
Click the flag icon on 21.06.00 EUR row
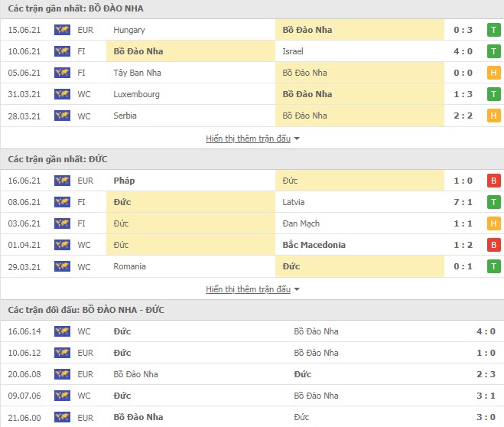[x=62, y=417]
